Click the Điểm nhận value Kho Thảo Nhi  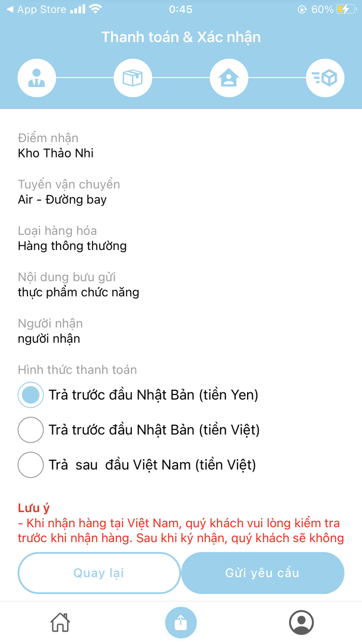(55, 153)
